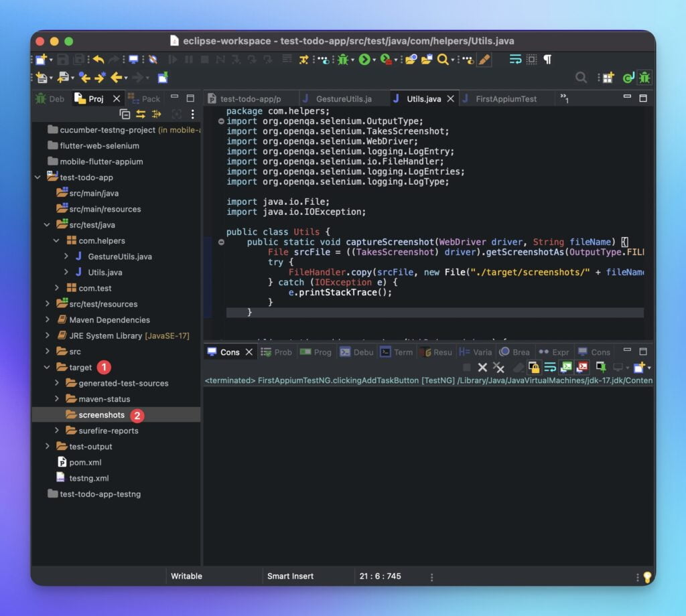This screenshot has width=686, height=616.
Task: Toggle Word Wrap in the main toolbar
Action: tap(515, 60)
